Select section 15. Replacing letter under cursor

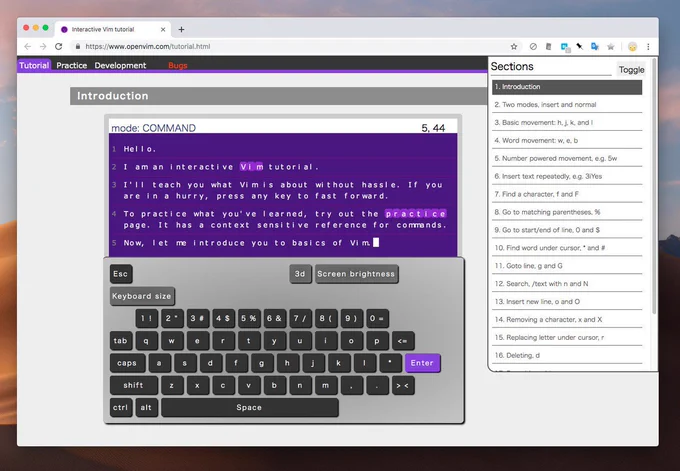(x=567, y=337)
